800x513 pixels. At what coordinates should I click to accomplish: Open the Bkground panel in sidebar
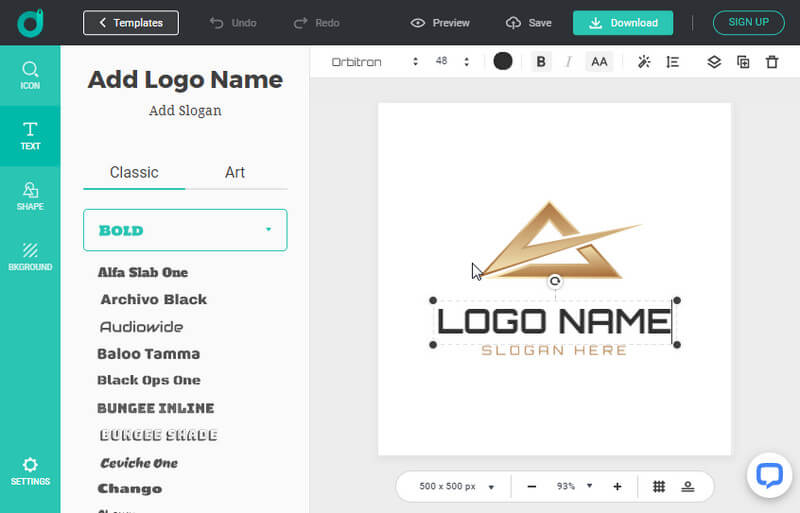point(30,256)
